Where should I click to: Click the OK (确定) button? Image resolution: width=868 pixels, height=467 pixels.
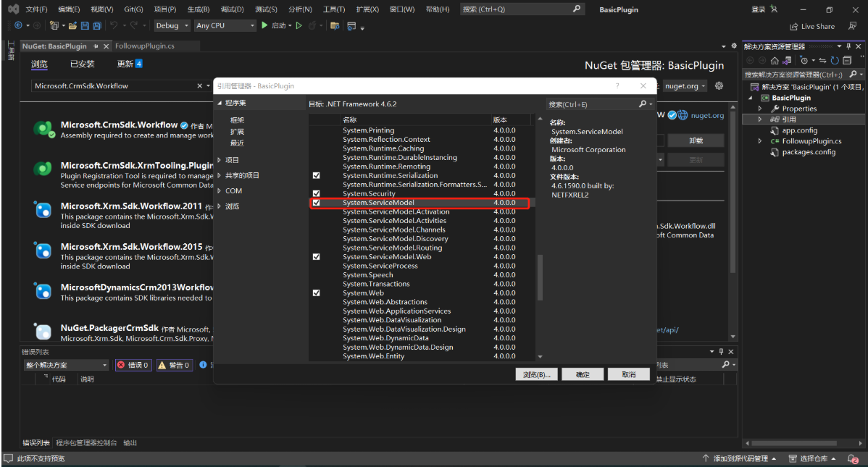click(583, 374)
